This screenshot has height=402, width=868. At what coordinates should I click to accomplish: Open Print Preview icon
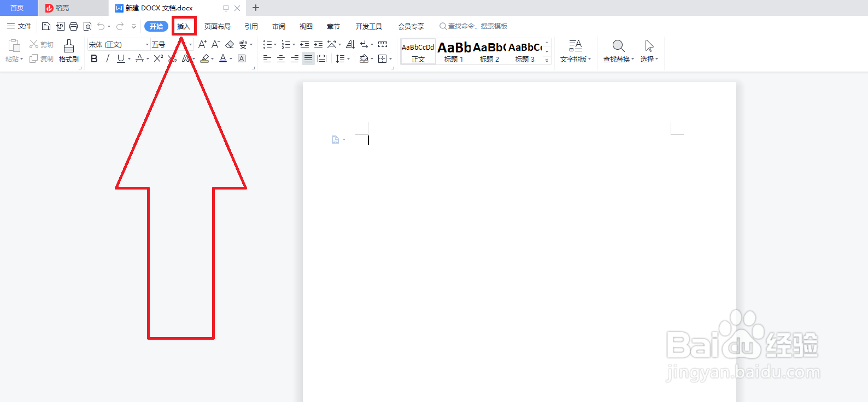tap(87, 26)
